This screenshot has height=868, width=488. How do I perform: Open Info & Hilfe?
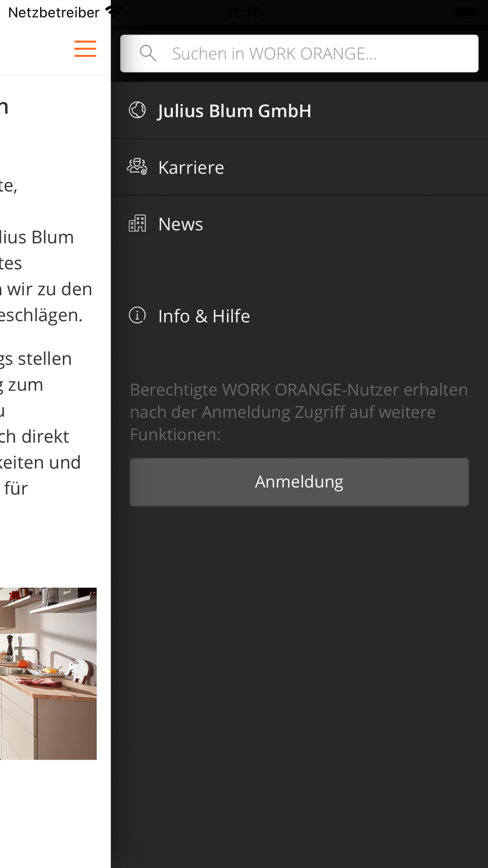(300, 316)
